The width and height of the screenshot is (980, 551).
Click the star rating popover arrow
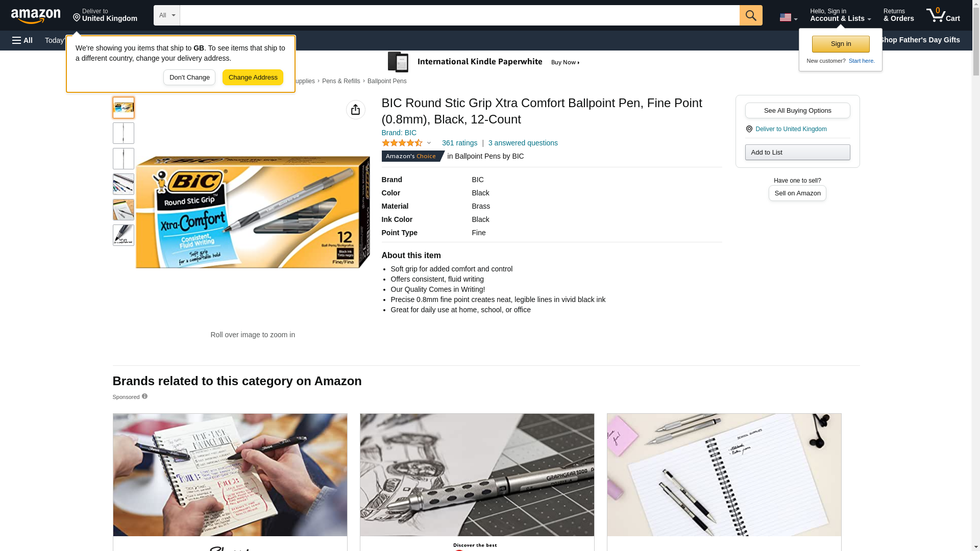429,143
